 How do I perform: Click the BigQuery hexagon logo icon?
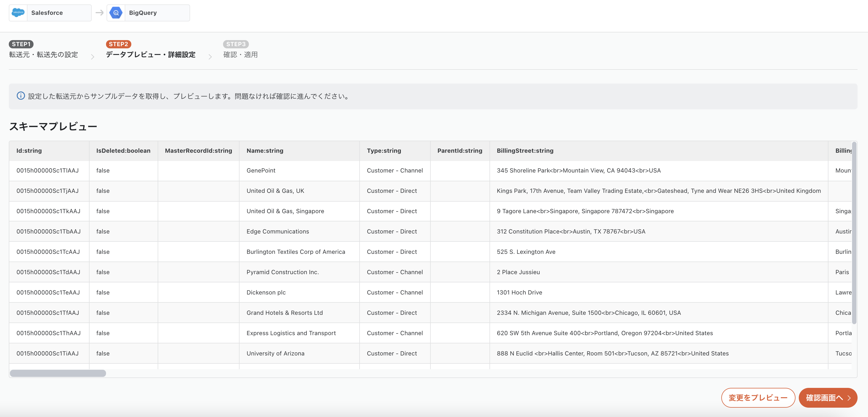(116, 13)
